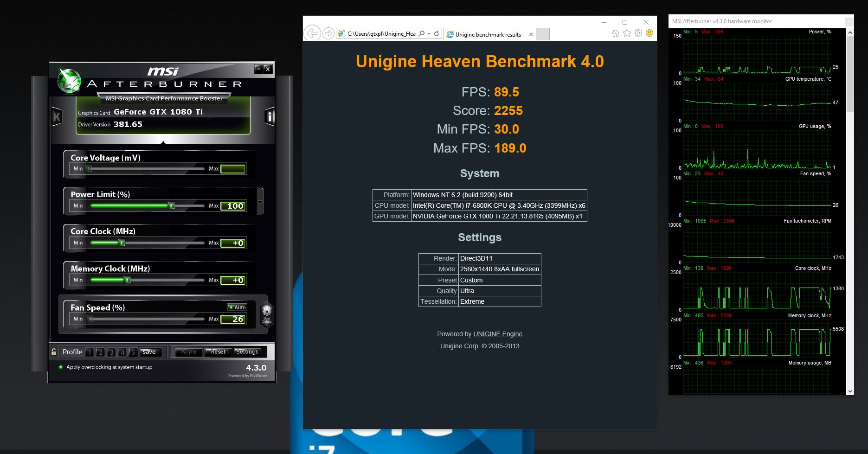Click the Min FPS value 30.0

507,129
